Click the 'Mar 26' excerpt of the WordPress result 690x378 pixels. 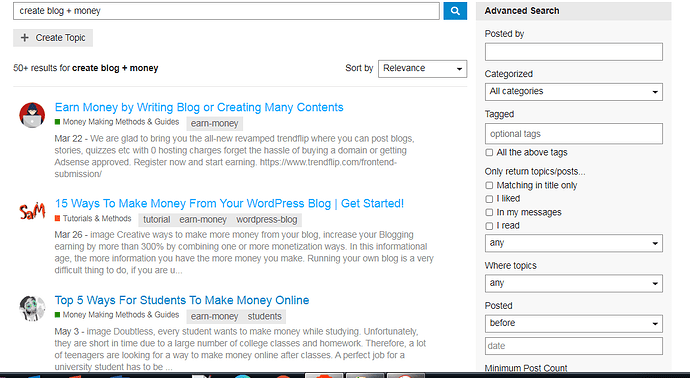coord(244,253)
